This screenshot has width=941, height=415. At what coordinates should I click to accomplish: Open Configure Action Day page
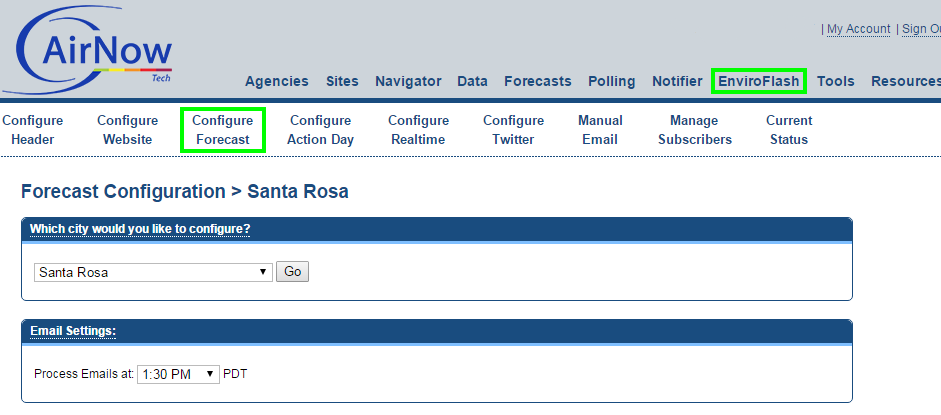tap(320, 130)
